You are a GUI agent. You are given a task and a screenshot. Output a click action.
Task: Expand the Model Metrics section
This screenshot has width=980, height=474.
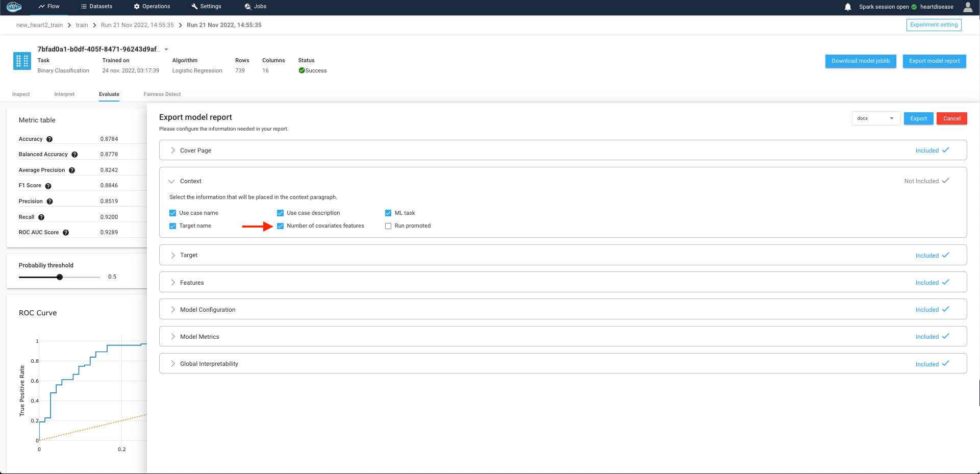coord(173,337)
